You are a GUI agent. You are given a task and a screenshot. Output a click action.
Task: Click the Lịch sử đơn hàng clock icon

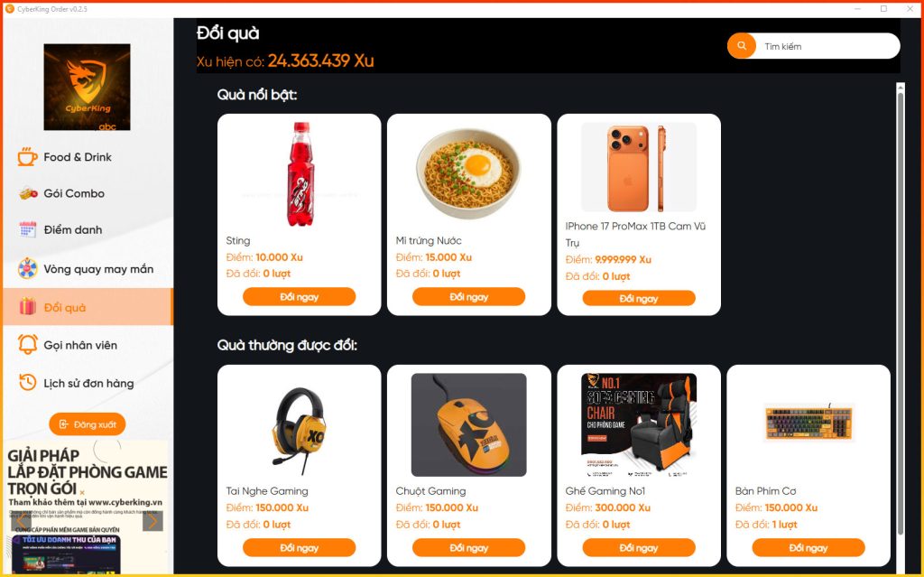pyautogui.click(x=26, y=383)
